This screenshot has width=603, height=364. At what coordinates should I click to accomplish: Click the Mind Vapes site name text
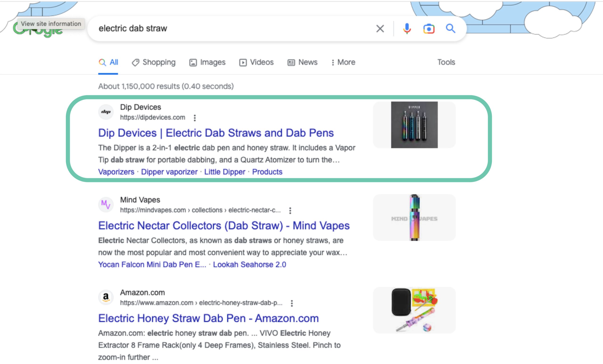coord(140,200)
